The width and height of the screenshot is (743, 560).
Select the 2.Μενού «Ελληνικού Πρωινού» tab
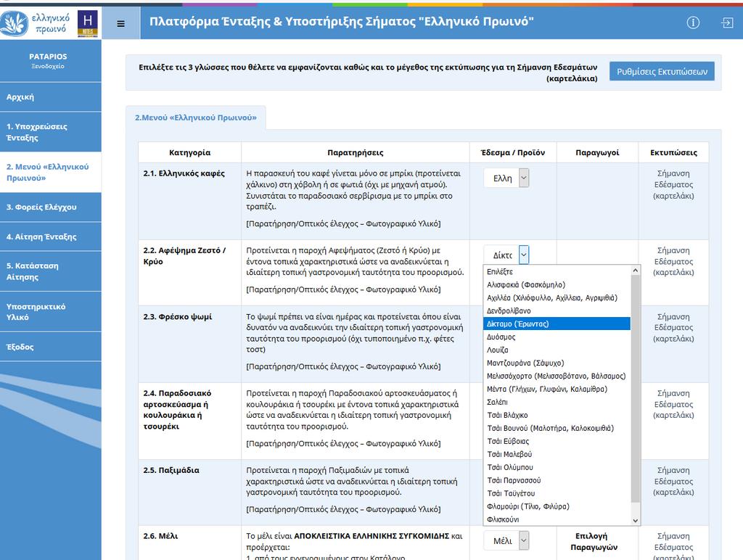(196, 118)
